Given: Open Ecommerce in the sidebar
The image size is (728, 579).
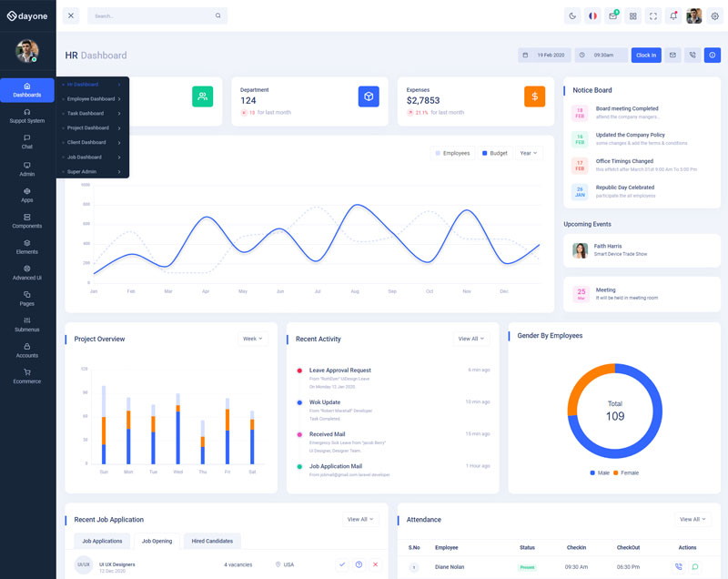Looking at the screenshot, I should [27, 376].
